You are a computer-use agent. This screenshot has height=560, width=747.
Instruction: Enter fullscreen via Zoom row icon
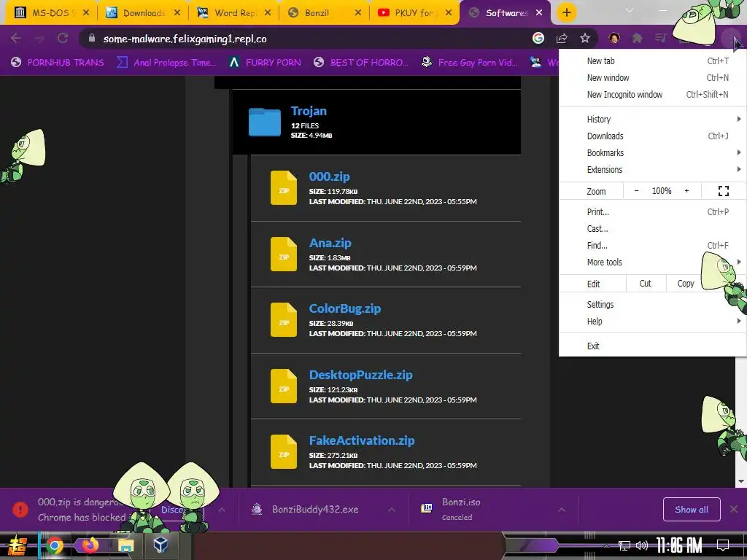pyautogui.click(x=723, y=191)
